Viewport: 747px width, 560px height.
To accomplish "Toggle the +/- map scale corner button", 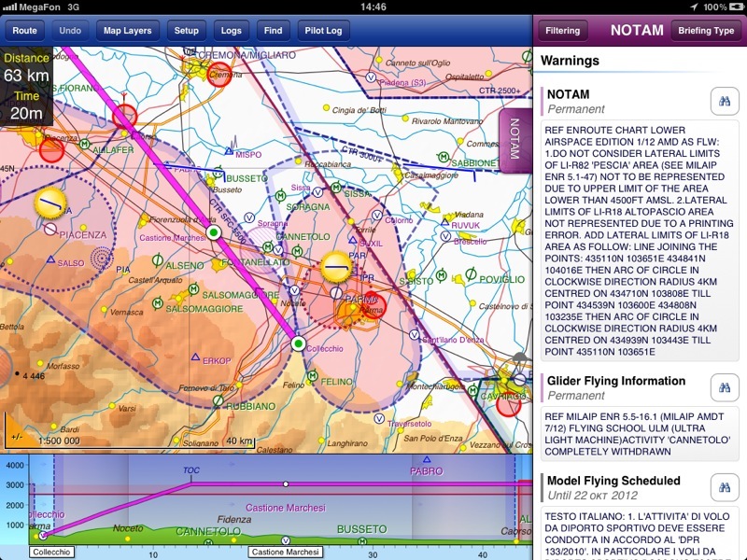I will [x=17, y=436].
